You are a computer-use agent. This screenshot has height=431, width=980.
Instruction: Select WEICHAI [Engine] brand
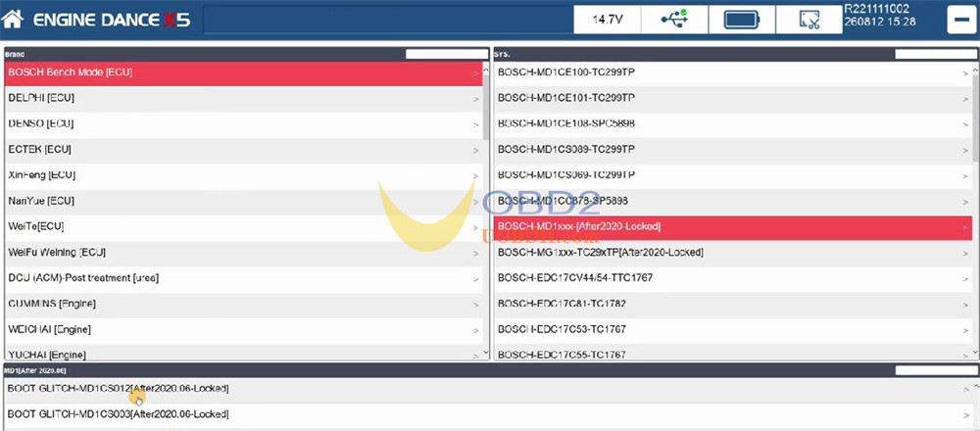(x=244, y=329)
